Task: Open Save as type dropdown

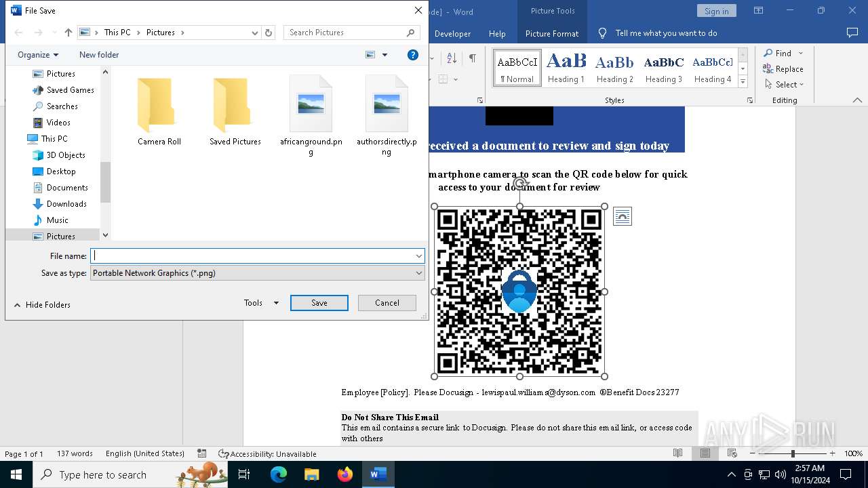Action: (258, 273)
